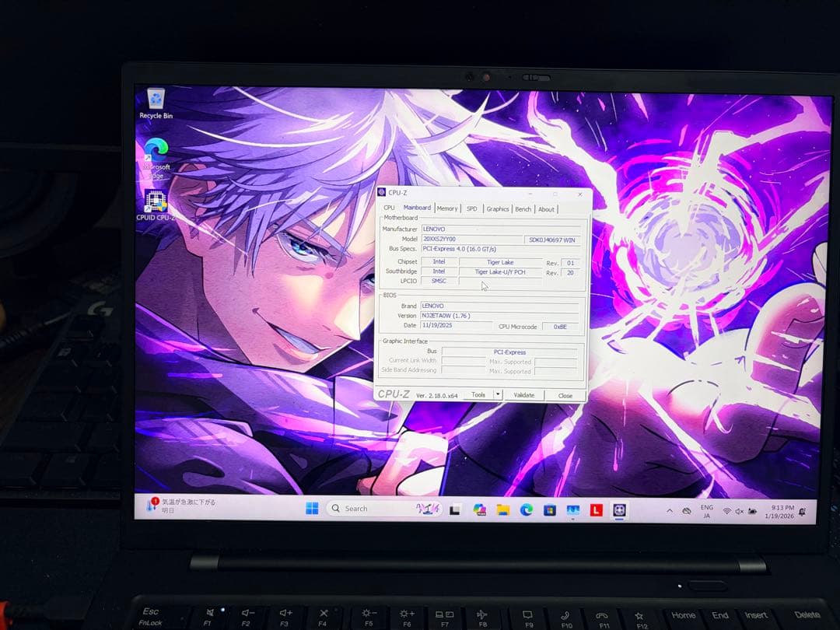This screenshot has width=840, height=630.
Task: Switch to the Memory tab in CPU-Z
Action: (447, 208)
